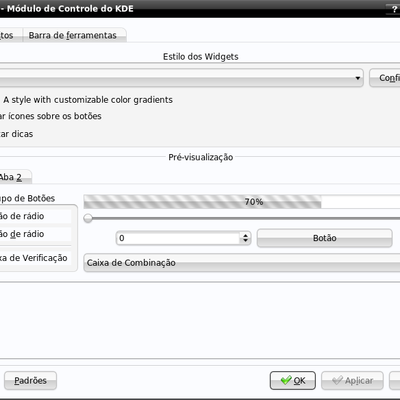The width and height of the screenshot is (400, 400).
Task: Click the 70% progress bar
Action: point(242,202)
